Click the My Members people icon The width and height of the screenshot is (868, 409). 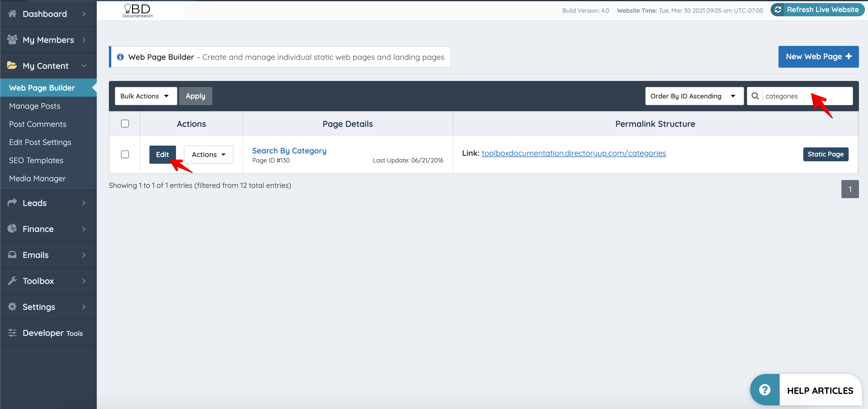(12, 39)
